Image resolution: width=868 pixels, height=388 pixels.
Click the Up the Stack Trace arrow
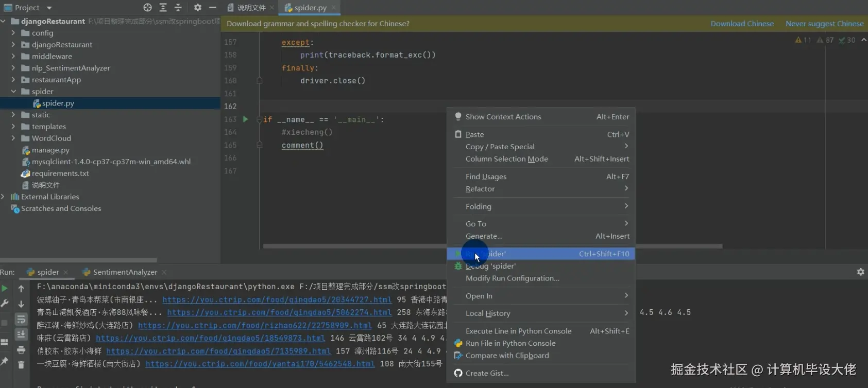(21, 289)
